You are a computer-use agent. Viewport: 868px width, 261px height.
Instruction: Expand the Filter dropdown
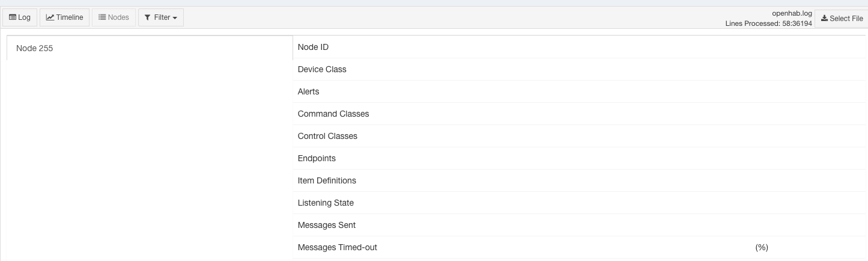click(161, 17)
